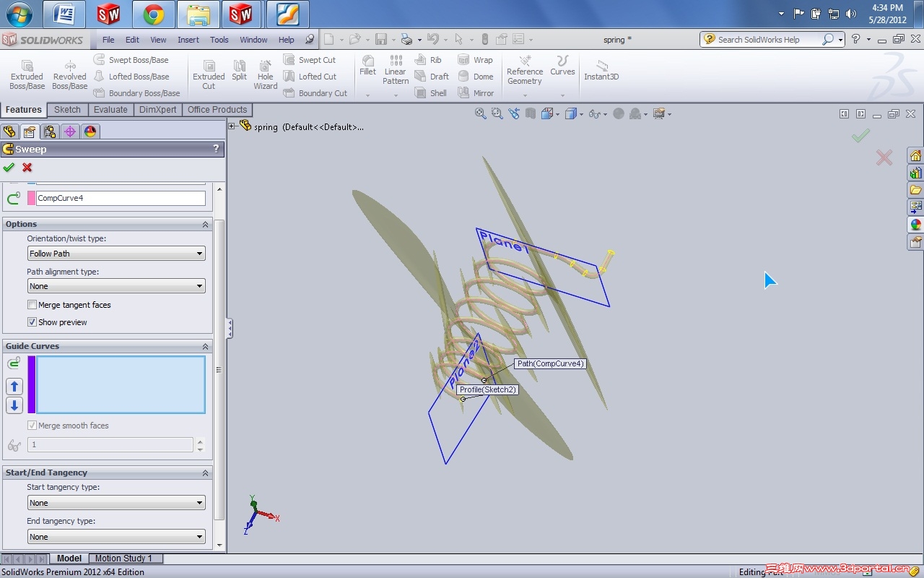Image resolution: width=924 pixels, height=578 pixels.
Task: Click the Sweep panel help question mark
Action: coord(216,149)
